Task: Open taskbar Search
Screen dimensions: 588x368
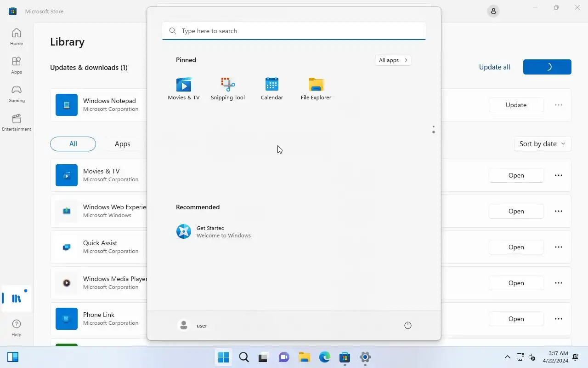Action: (244, 357)
